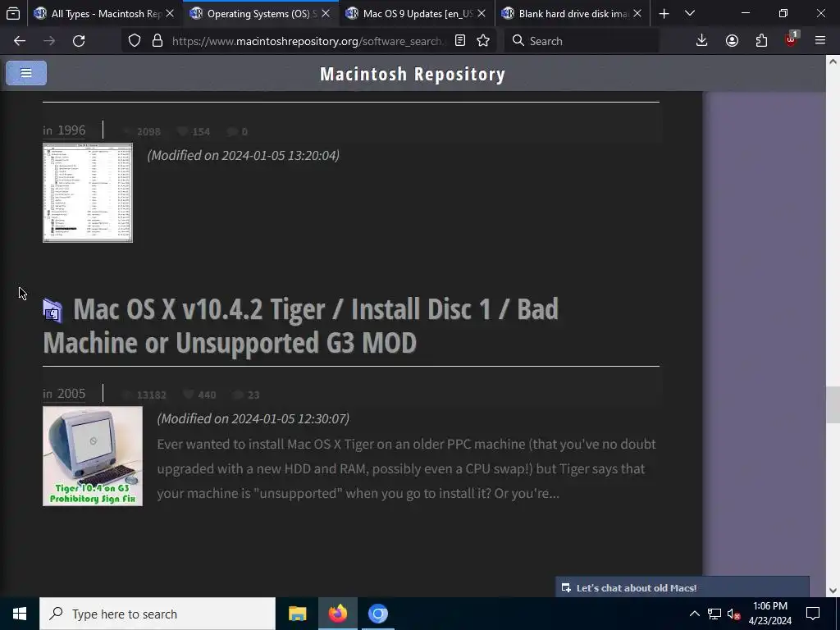840x630 pixels.
Task: Click the scrollbar down arrow
Action: click(x=833, y=591)
